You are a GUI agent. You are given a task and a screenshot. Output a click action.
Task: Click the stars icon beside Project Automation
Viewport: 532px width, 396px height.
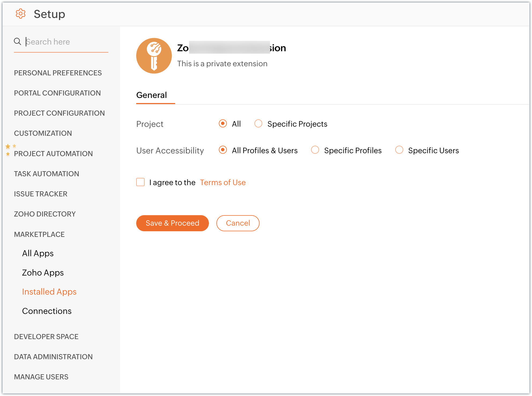point(10,150)
